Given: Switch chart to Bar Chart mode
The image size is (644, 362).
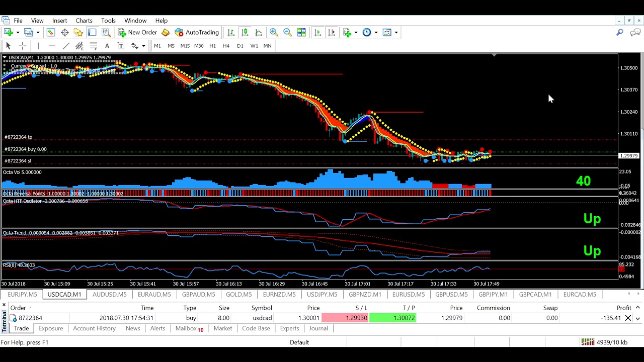Looking at the screenshot, I should [x=231, y=32].
